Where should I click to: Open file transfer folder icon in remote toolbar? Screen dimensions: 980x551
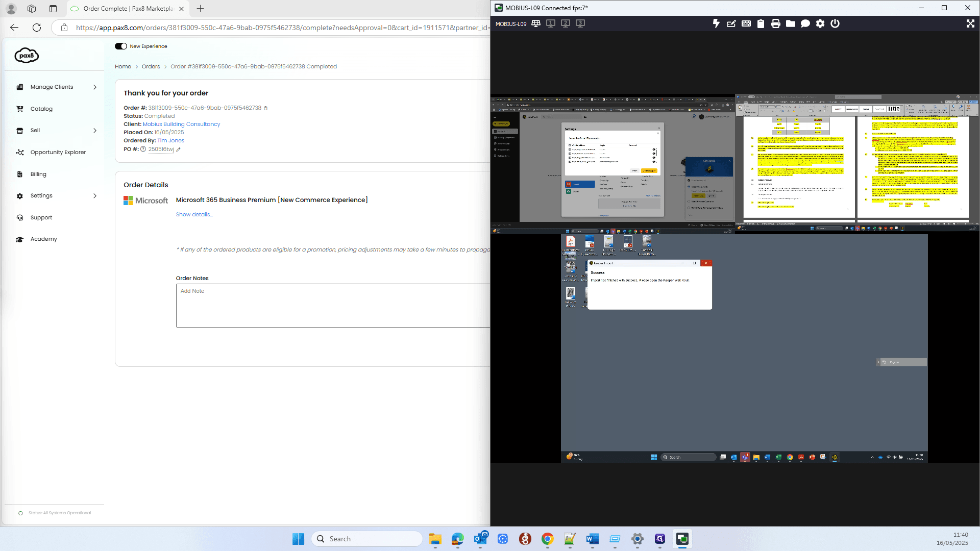791,23
